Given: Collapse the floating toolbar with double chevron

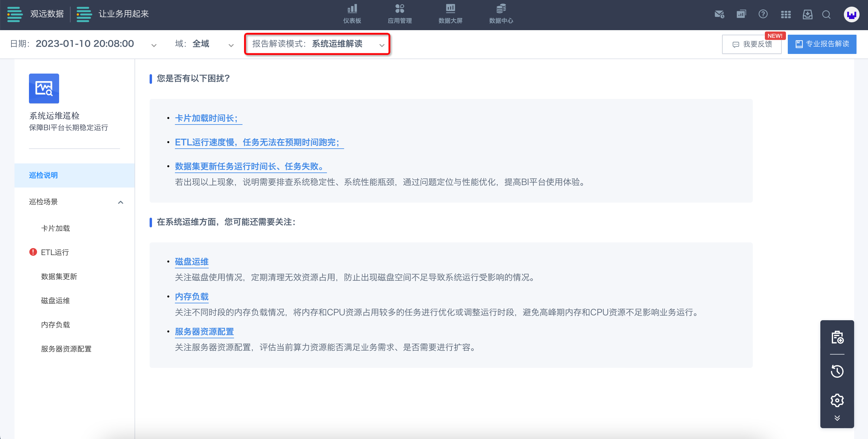Looking at the screenshot, I should click(x=837, y=418).
